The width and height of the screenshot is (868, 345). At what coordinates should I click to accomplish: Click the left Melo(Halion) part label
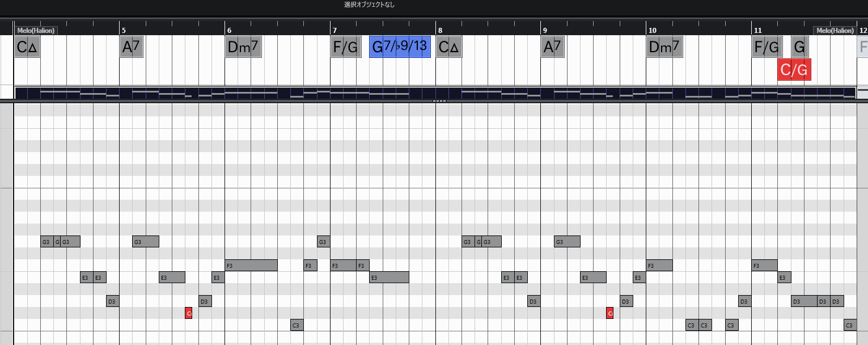click(37, 31)
